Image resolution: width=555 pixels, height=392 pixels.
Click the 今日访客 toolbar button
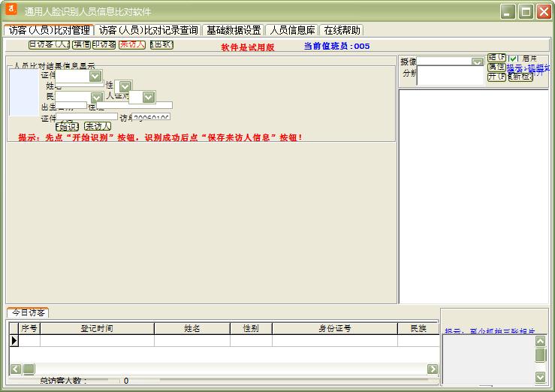pyautogui.click(x=48, y=45)
